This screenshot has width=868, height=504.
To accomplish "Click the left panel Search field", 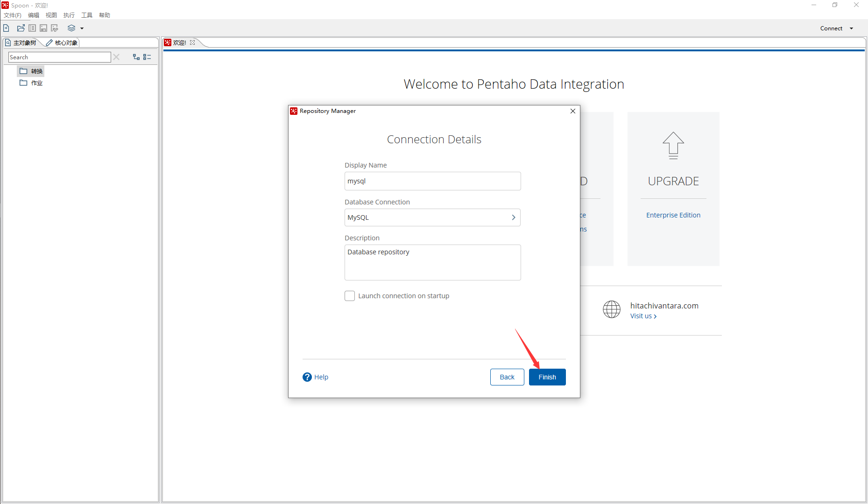I will [60, 57].
